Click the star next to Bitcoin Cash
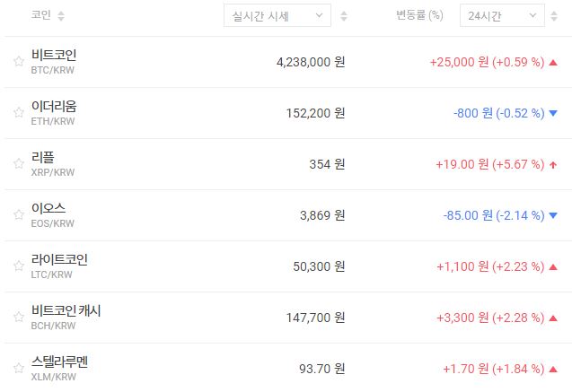The width and height of the screenshot is (572, 392). pyautogui.click(x=18, y=318)
